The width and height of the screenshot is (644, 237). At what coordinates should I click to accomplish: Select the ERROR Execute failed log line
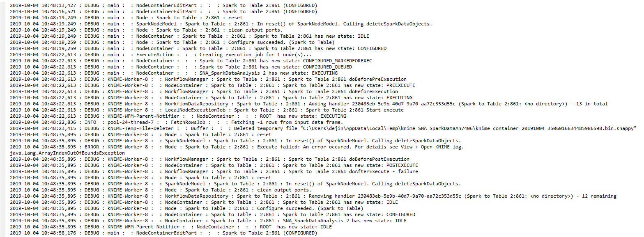237,147
